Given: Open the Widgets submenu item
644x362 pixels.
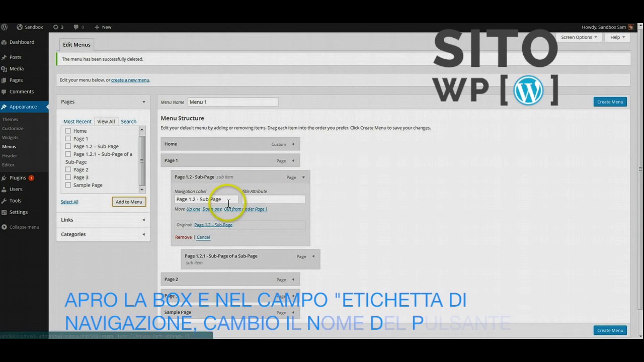Looking at the screenshot, I should pos(10,137).
